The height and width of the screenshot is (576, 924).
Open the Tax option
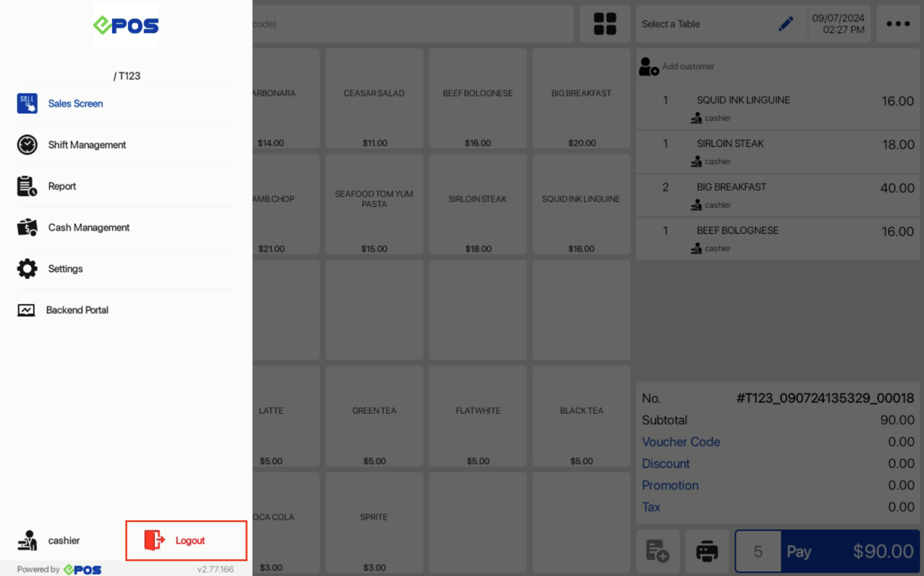(651, 507)
